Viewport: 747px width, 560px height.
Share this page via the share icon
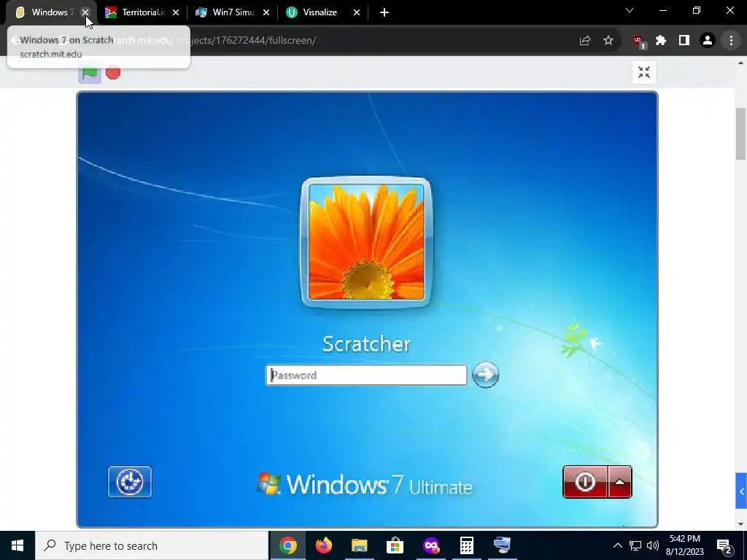click(585, 41)
